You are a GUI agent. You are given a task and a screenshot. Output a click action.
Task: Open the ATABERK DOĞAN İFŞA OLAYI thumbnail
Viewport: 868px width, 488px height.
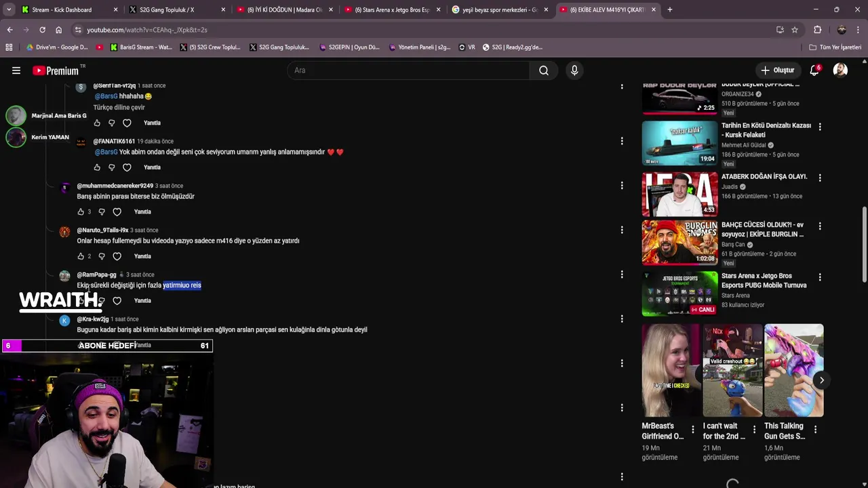click(679, 194)
